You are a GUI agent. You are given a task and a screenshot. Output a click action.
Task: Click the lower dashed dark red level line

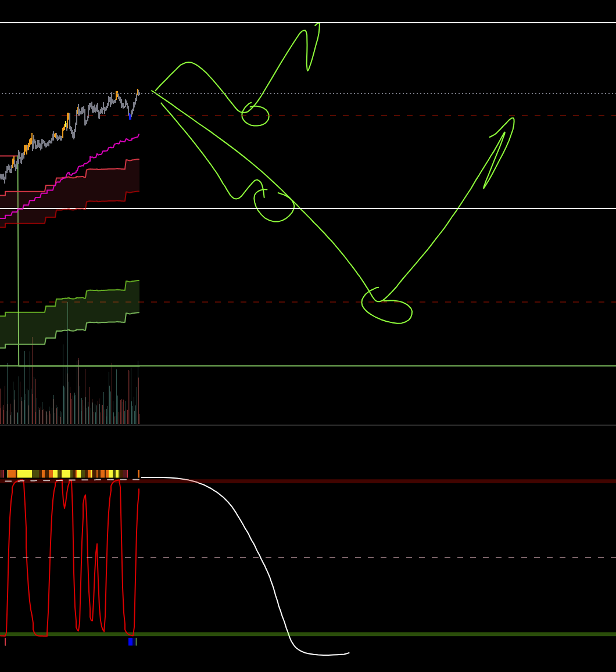pos(465,302)
